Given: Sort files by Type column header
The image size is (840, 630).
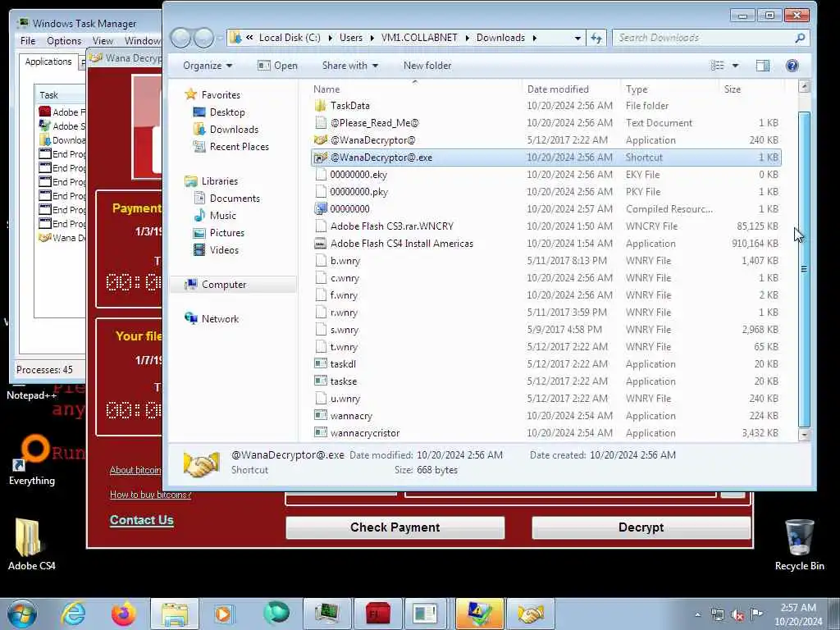Looking at the screenshot, I should [669, 89].
